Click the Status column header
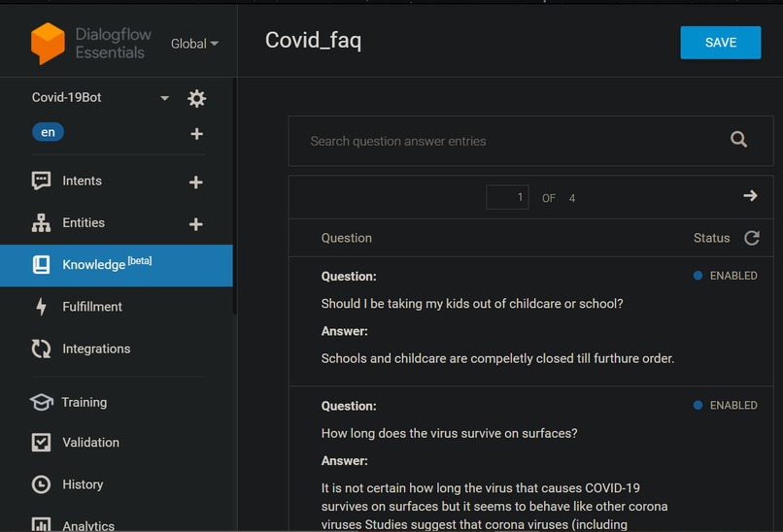The height and width of the screenshot is (532, 783). coord(711,238)
